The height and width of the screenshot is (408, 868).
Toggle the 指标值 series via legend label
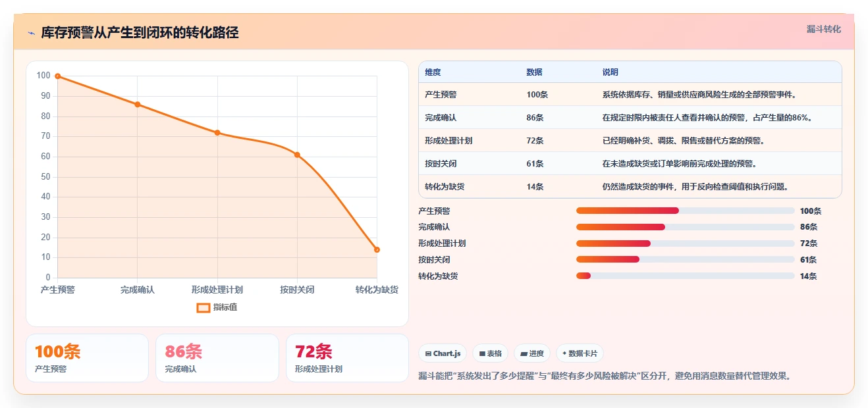coord(225,307)
